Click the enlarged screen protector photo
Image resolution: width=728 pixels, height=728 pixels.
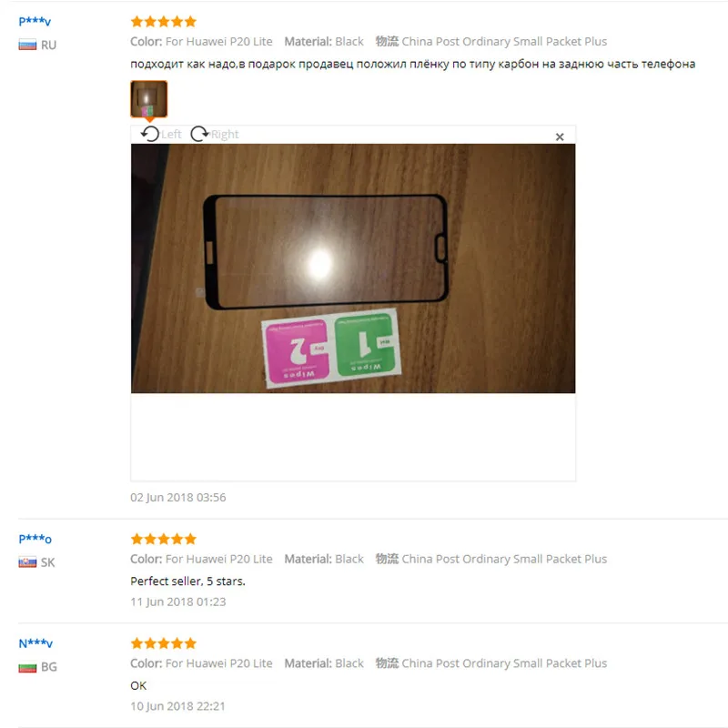(x=353, y=268)
